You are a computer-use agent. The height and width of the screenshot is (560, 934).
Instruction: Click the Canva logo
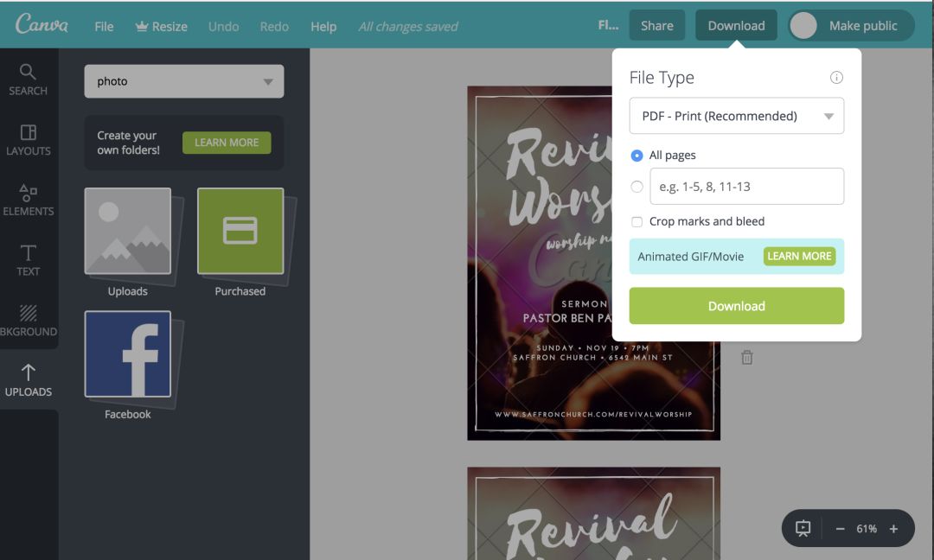tap(42, 24)
